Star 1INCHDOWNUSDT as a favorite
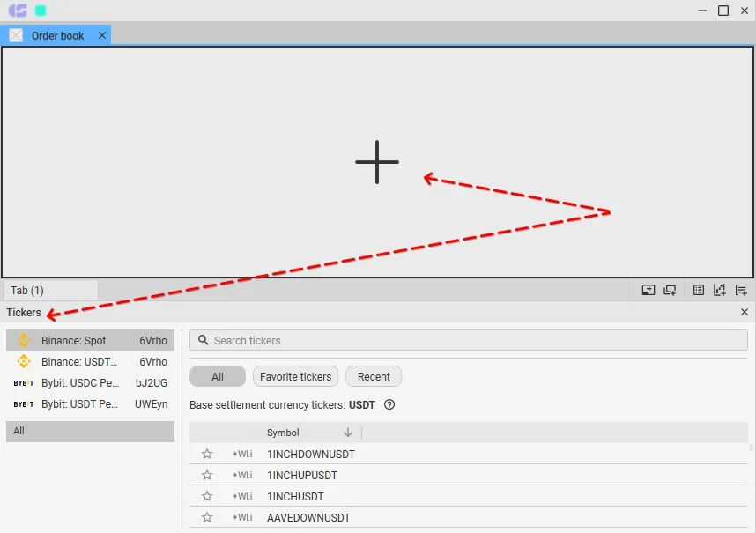 click(207, 455)
